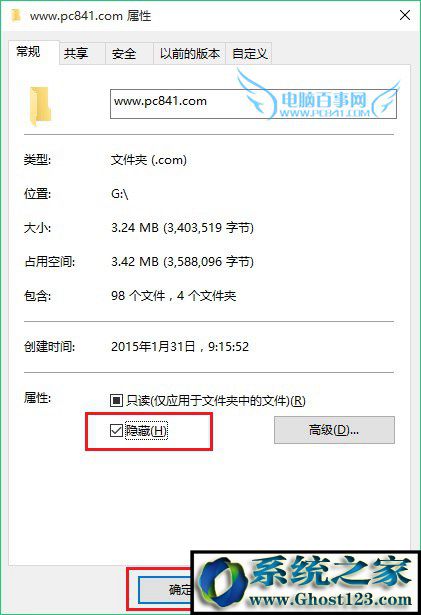Open the 安全 security tab
Screen dimensions: 421x615
point(124,53)
